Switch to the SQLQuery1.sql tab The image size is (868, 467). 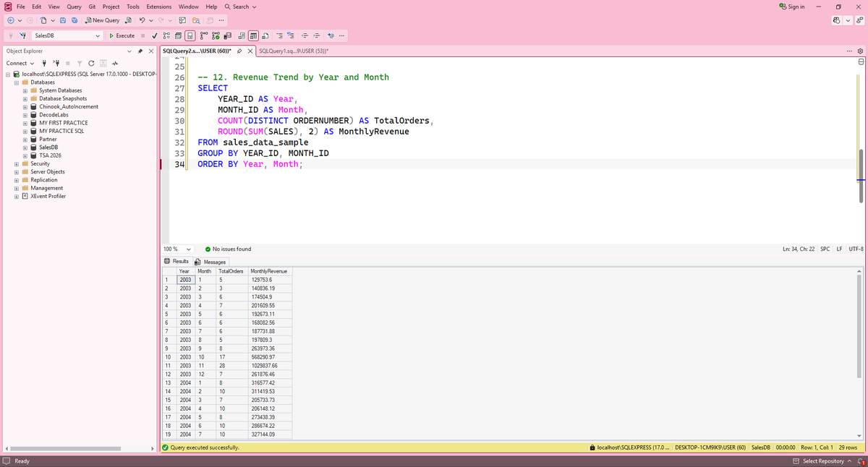[x=293, y=51]
